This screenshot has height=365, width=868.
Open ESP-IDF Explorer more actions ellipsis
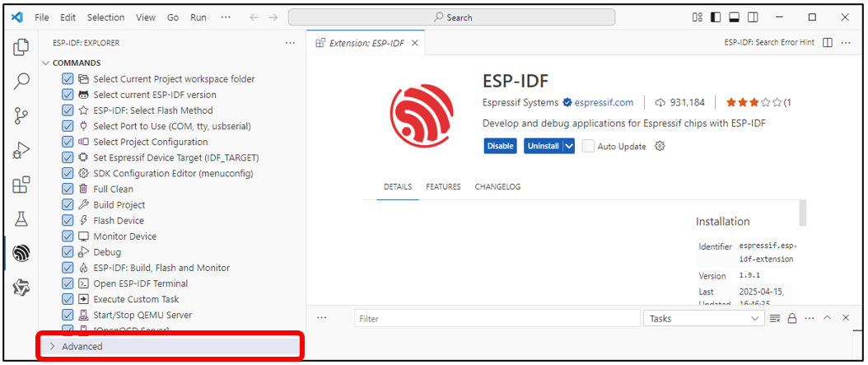point(290,43)
